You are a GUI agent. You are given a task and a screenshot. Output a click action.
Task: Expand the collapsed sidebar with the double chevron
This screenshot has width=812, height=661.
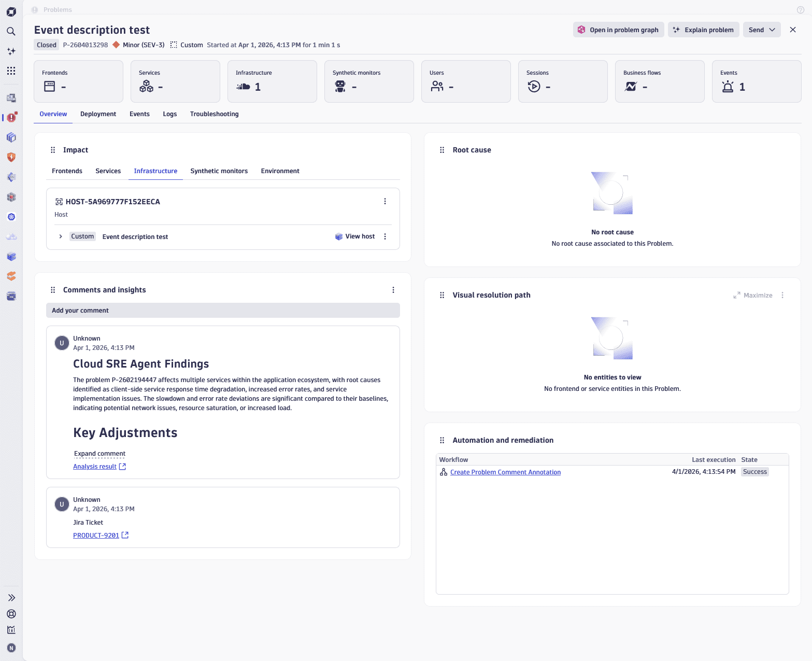(x=11, y=597)
